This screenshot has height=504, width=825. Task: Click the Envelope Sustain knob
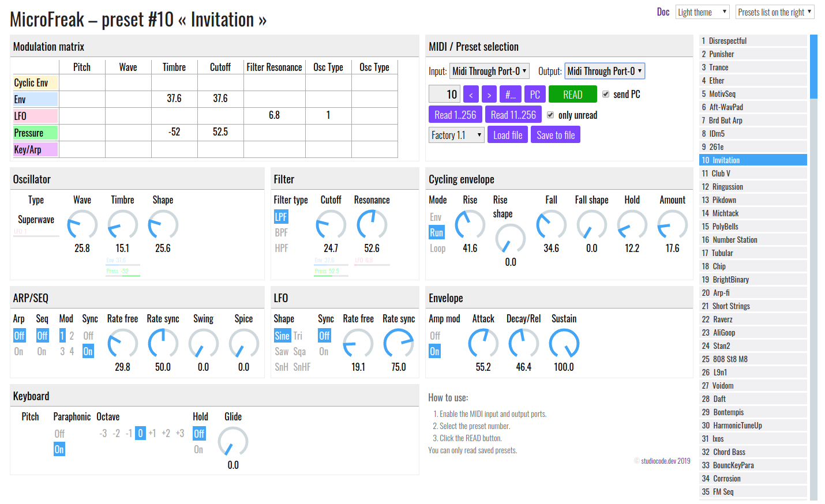coord(564,344)
